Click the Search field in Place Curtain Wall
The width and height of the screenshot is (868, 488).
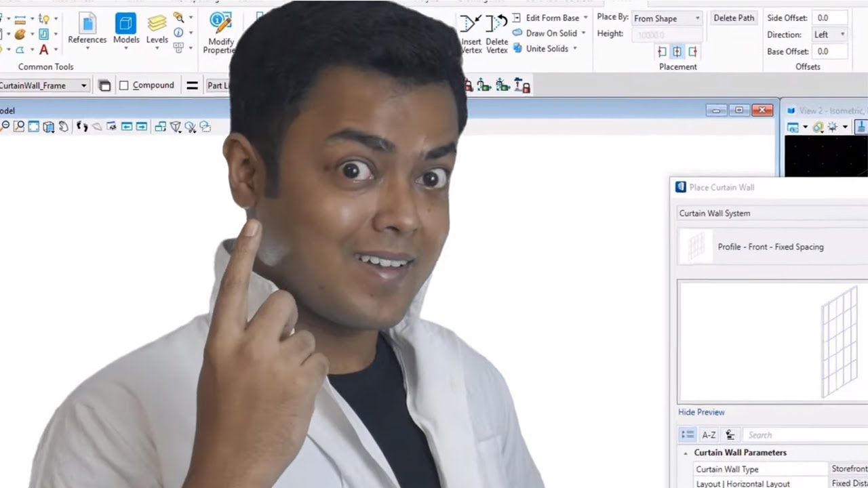tap(806, 435)
